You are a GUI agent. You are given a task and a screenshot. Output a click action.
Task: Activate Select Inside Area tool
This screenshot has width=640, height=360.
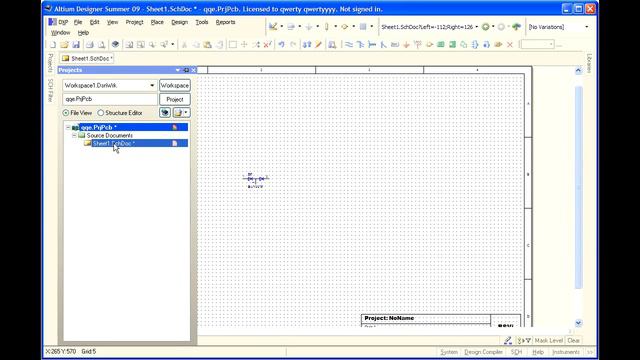click(x=233, y=44)
